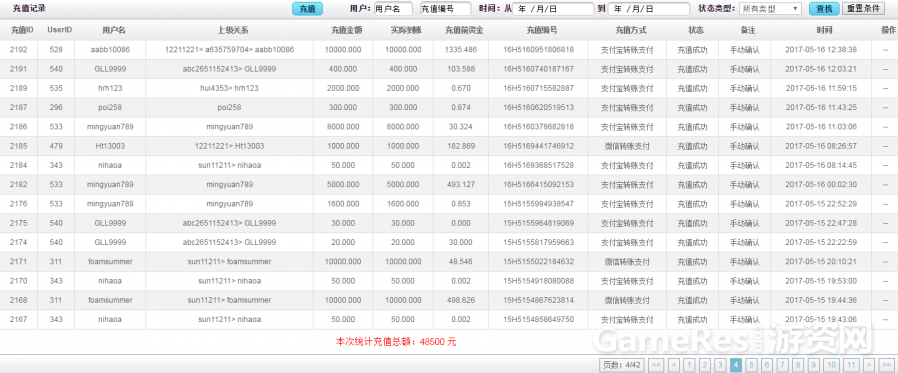Screen dimensions: 898x373
Task: Select order number 15H5155022184632
Action: 538,262
